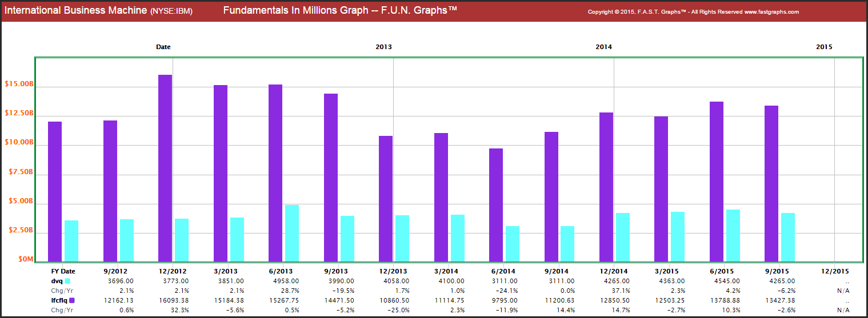
Task: Click the lfcflq row label
Action: (x=59, y=300)
